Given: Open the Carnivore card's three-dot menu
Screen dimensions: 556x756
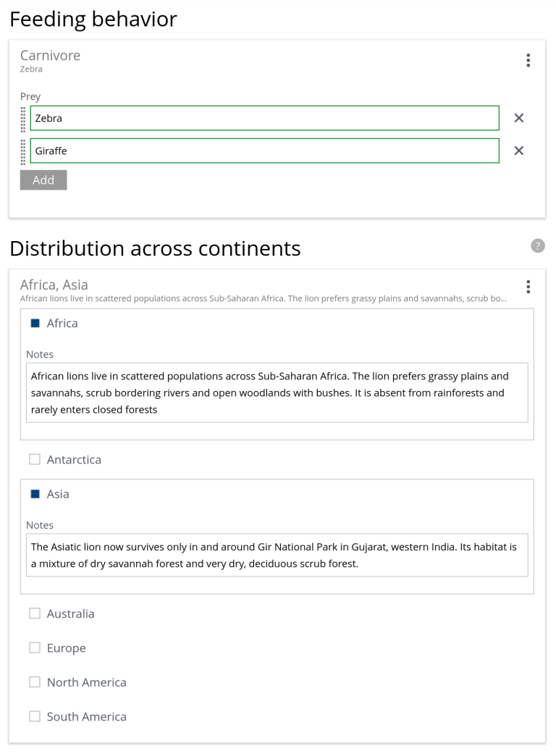Looking at the screenshot, I should pyautogui.click(x=528, y=60).
